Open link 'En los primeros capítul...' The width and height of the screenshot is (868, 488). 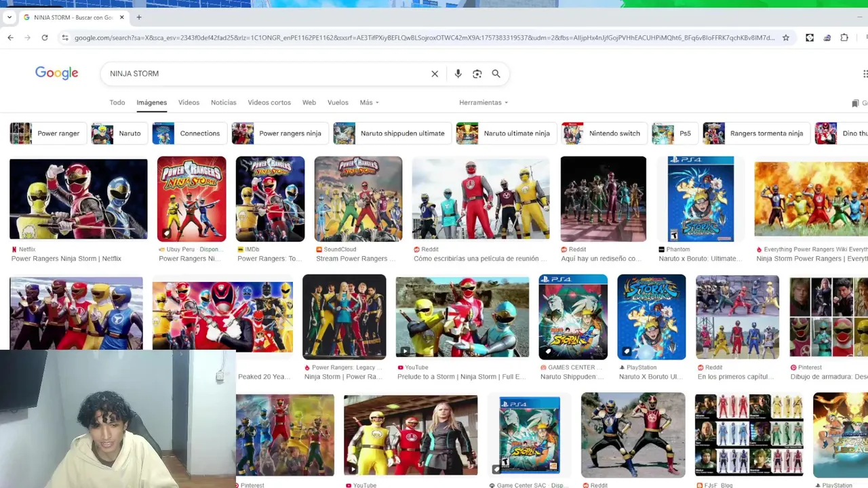[734, 377]
